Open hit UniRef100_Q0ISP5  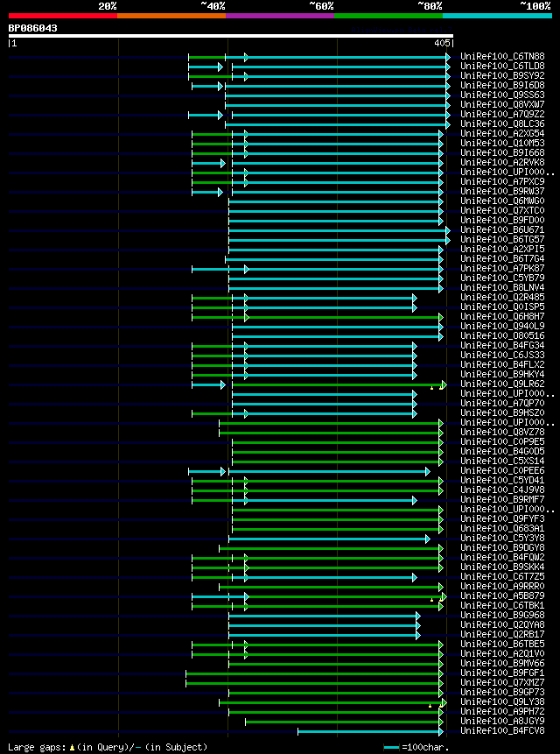pos(502,307)
